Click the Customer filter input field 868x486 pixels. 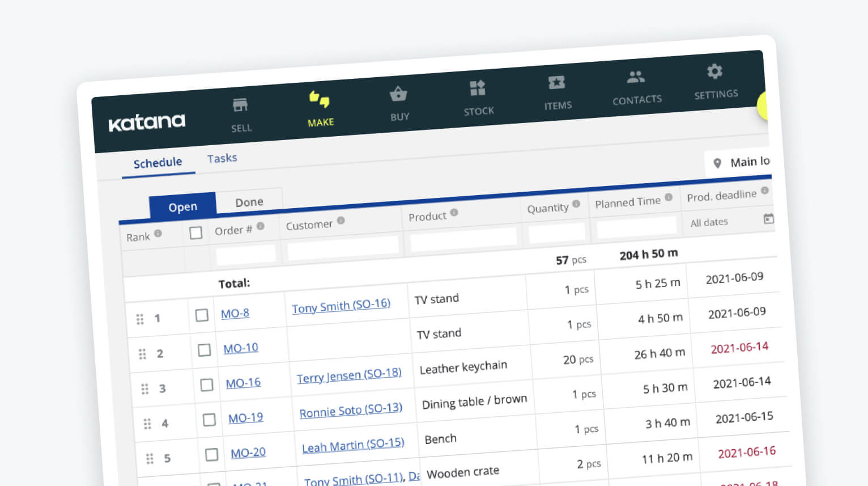[x=343, y=248]
